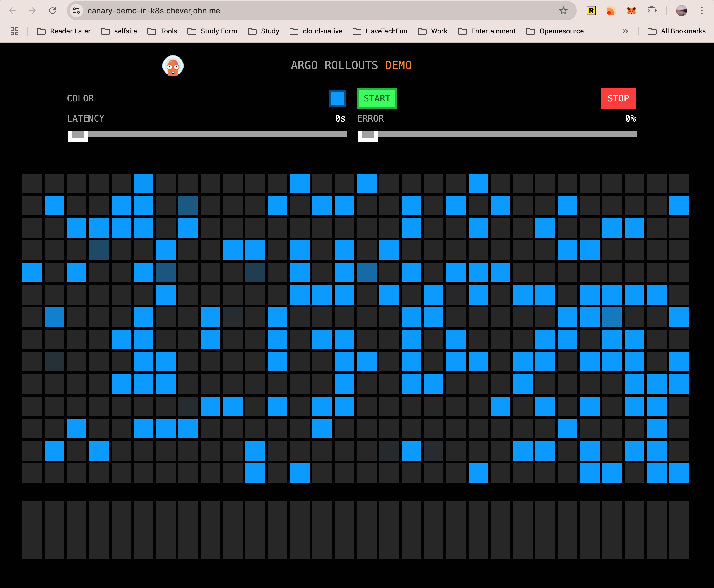The width and height of the screenshot is (714, 588).
Task: Click the LATENCY label
Action: click(86, 118)
